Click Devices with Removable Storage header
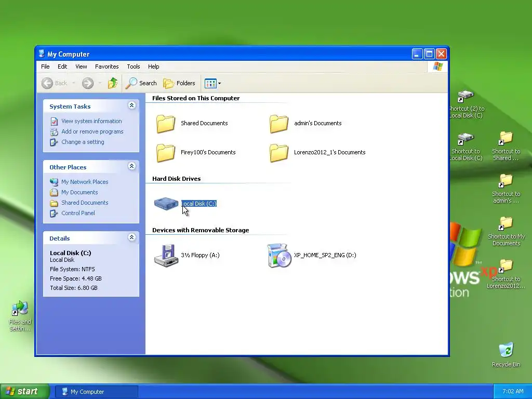 [201, 230]
